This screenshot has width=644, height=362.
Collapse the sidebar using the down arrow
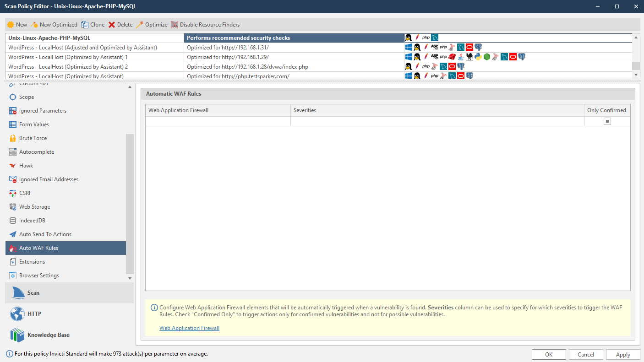[x=130, y=278]
